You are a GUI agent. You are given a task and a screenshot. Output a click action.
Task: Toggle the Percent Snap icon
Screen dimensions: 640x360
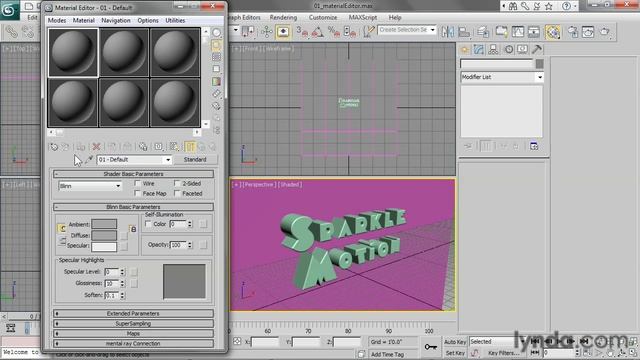(333, 32)
